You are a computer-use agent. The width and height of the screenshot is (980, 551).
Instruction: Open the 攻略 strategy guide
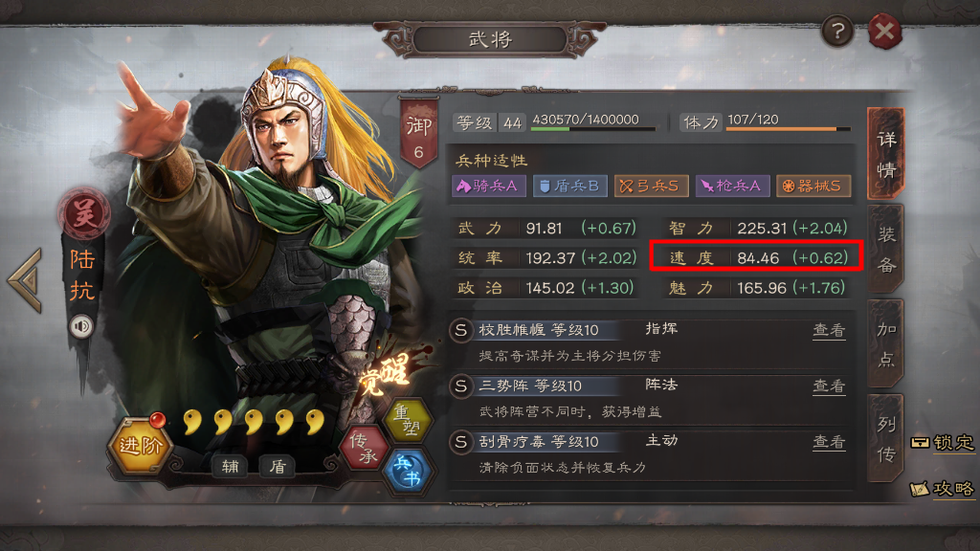[943, 489]
